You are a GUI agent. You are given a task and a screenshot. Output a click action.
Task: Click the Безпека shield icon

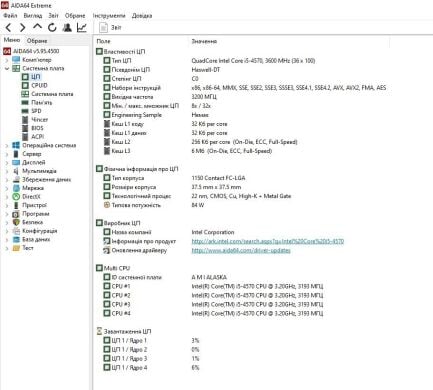(x=16, y=222)
